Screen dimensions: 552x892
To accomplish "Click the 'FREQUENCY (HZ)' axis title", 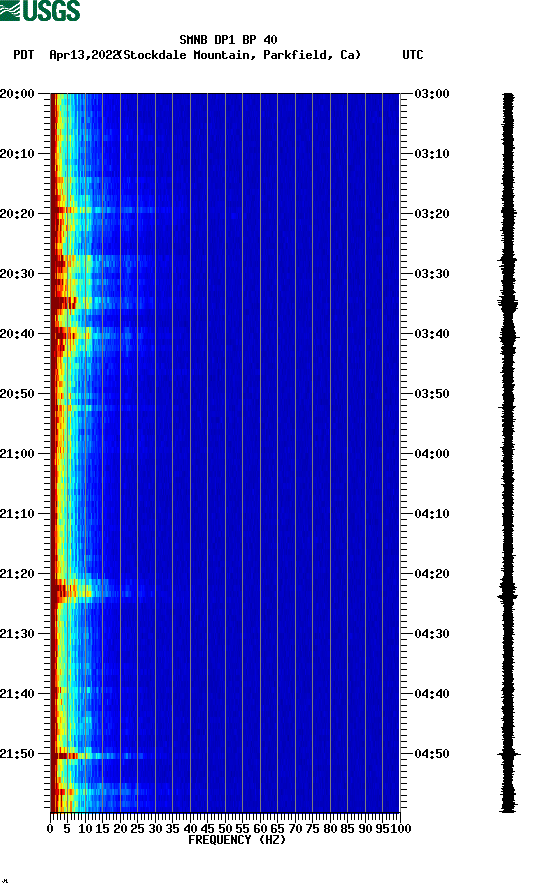I will (237, 840).
